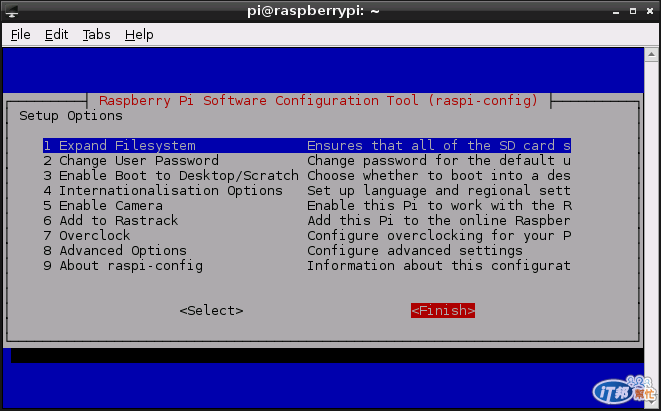Click description 'Configure overclocking for your'
The height and width of the screenshot is (411, 661).
tap(431, 235)
